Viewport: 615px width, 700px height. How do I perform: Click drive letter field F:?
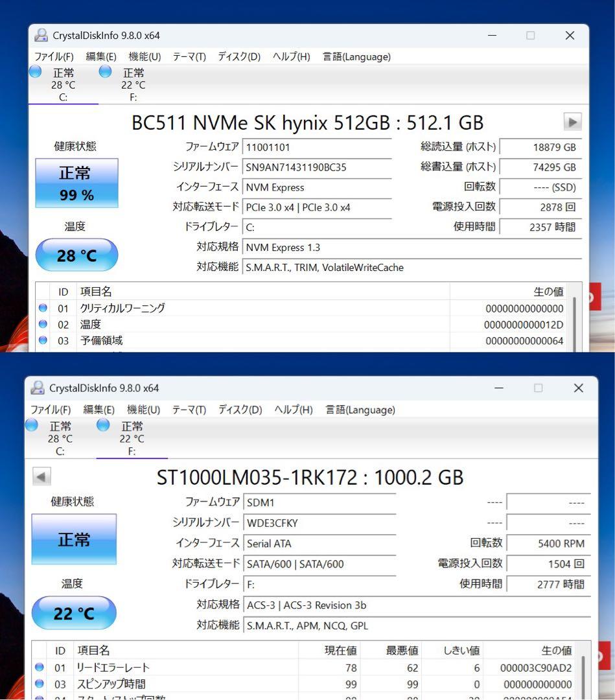pos(319,585)
